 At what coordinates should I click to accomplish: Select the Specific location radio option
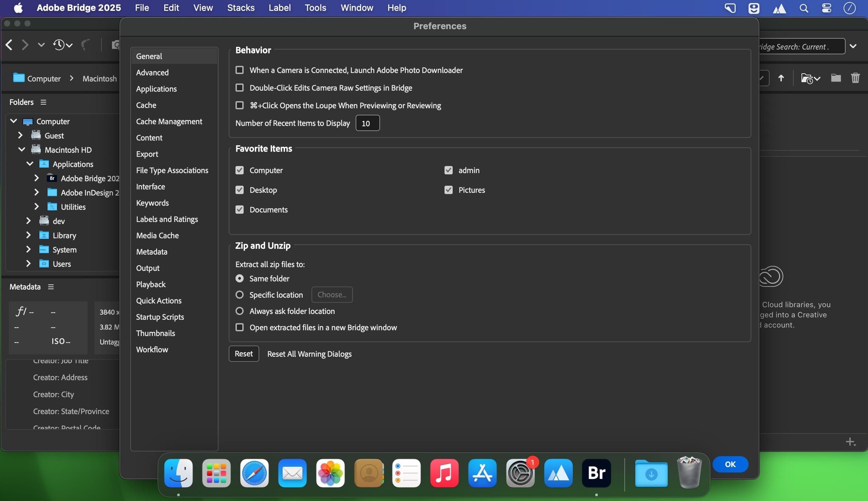pyautogui.click(x=239, y=295)
